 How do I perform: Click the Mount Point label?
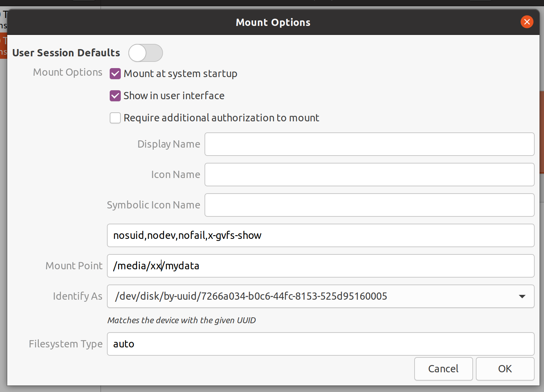[74, 266]
